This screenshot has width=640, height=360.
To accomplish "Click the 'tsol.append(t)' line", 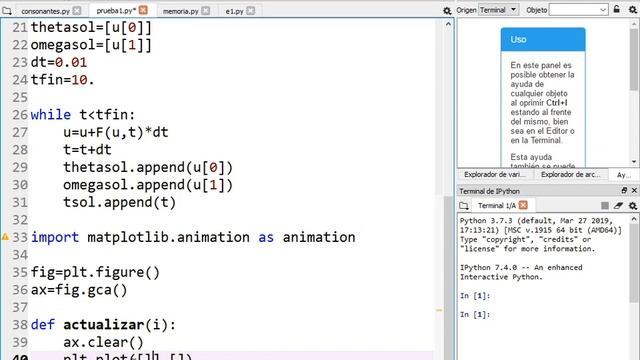I will [x=119, y=202].
